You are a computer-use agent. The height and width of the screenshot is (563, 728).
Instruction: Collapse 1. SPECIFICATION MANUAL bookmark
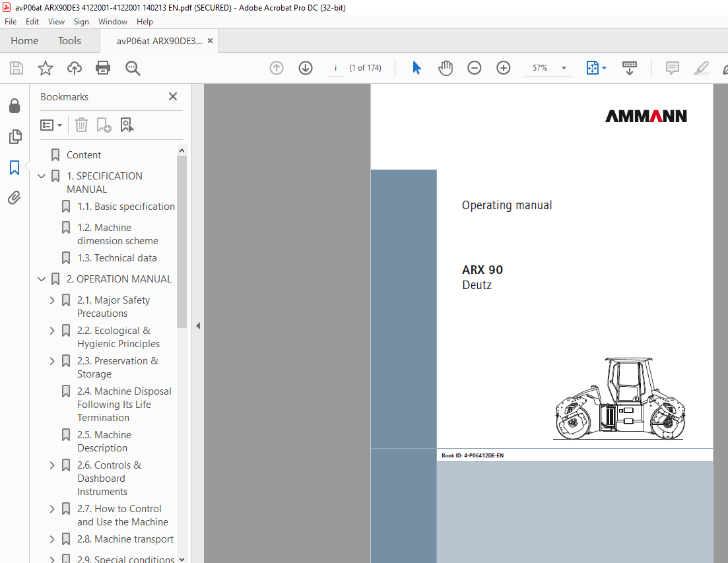[42, 176]
